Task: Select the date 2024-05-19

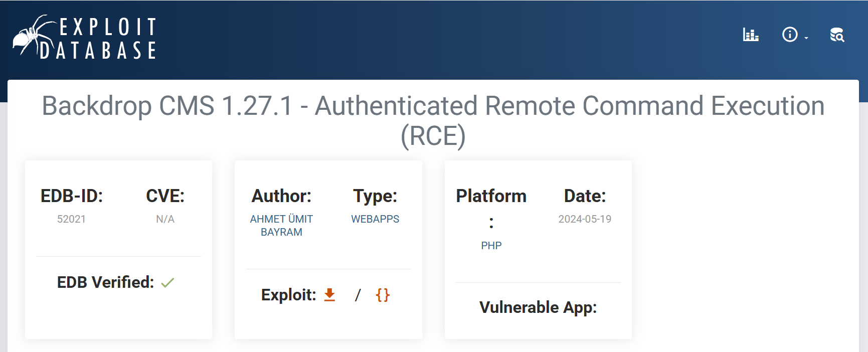Action: coord(585,219)
